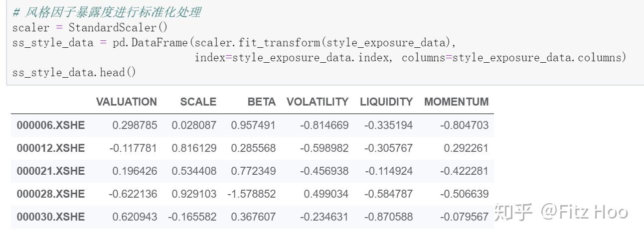Screen dimensions: 644x237
Task: Click the 知乎 @Fitz Hoo watermark
Action: [560, 212]
